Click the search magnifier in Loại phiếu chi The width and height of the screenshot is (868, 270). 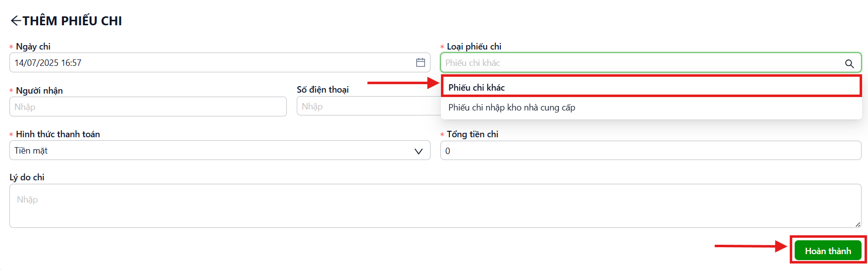[849, 63]
